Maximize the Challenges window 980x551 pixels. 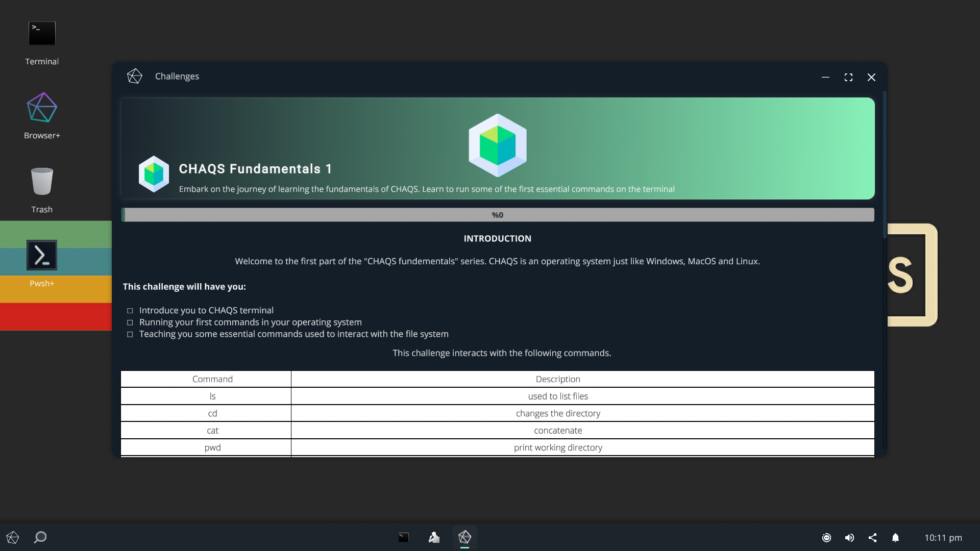(848, 77)
